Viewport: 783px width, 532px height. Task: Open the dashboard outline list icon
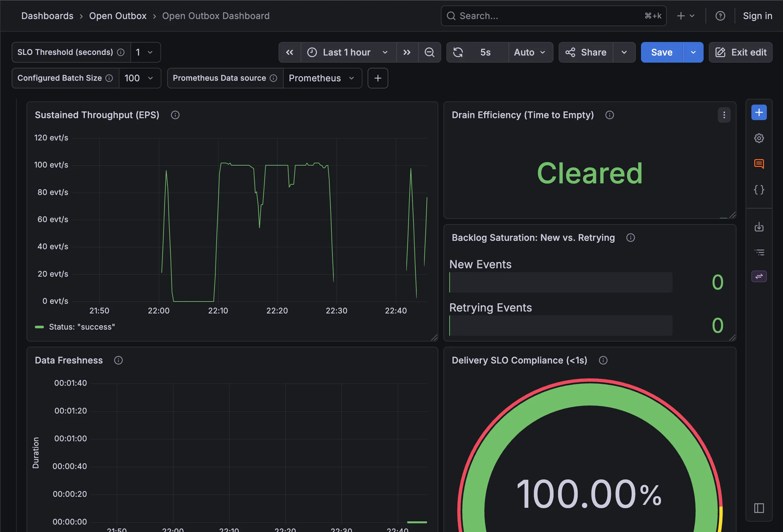click(x=759, y=252)
